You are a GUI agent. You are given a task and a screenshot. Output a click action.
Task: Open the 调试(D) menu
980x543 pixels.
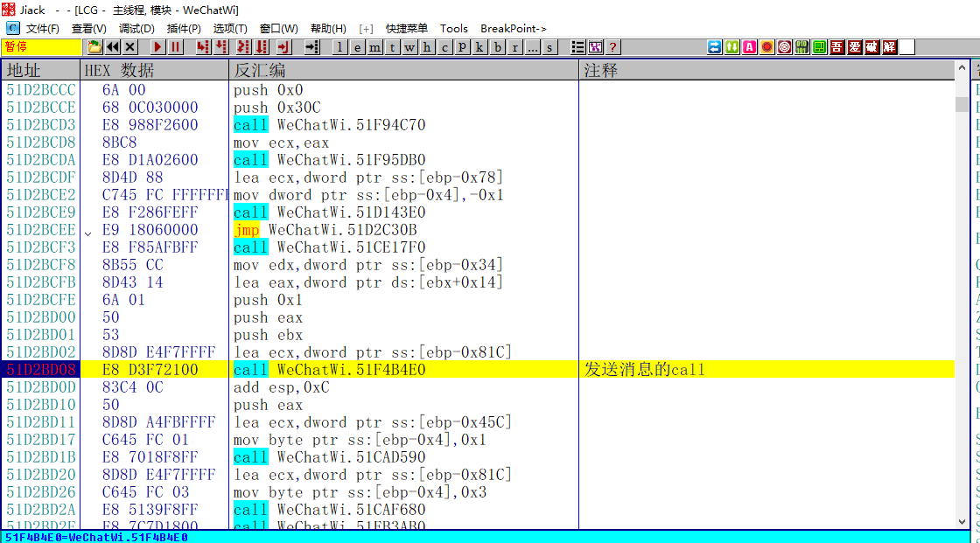[136, 29]
